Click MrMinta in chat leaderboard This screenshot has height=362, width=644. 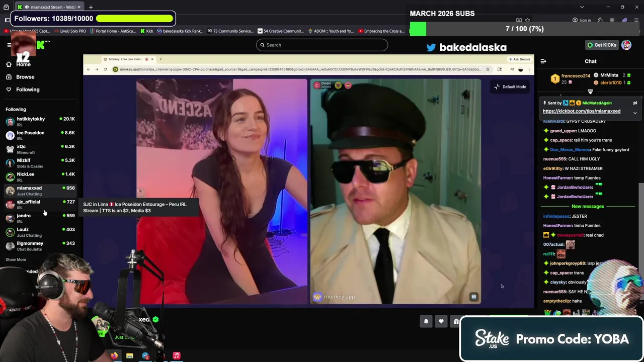(609, 75)
